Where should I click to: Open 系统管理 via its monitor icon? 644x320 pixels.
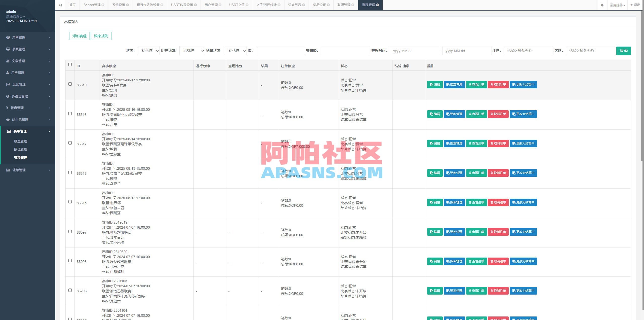click(8, 49)
